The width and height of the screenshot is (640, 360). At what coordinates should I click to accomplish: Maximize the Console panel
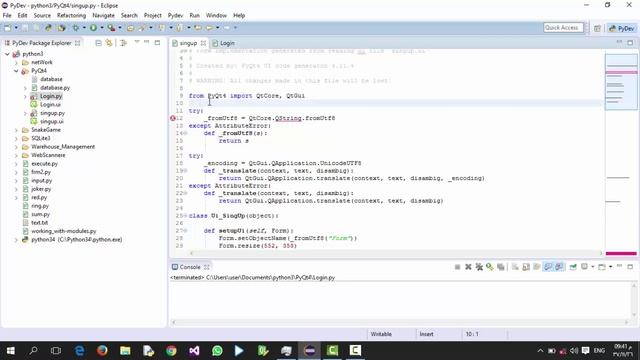[x=630, y=267]
